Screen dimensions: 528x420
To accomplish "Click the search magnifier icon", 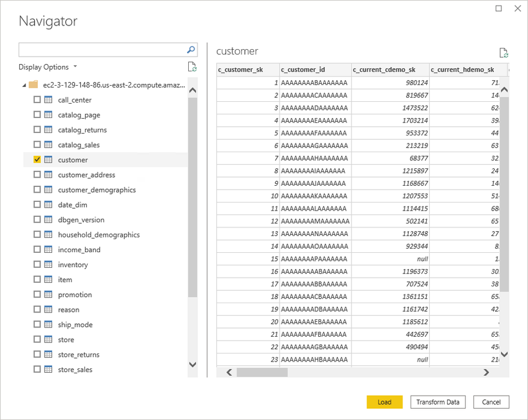I will [191, 50].
